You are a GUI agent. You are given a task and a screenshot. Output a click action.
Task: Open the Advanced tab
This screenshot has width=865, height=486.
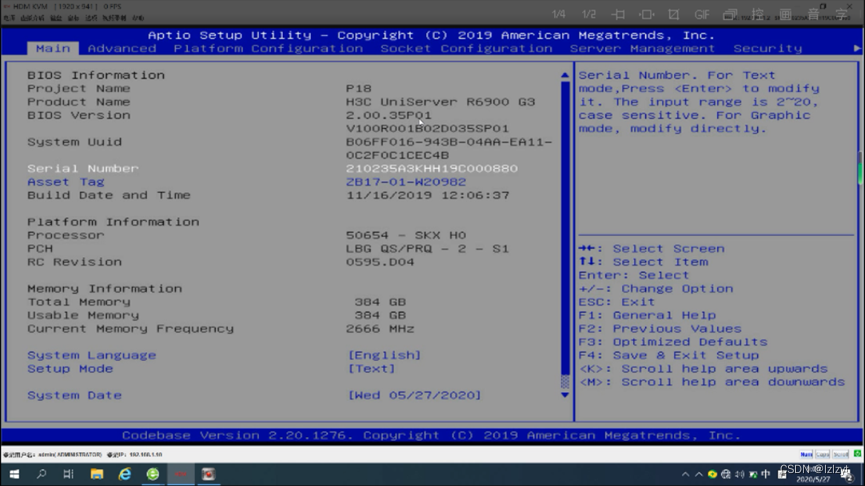(122, 49)
